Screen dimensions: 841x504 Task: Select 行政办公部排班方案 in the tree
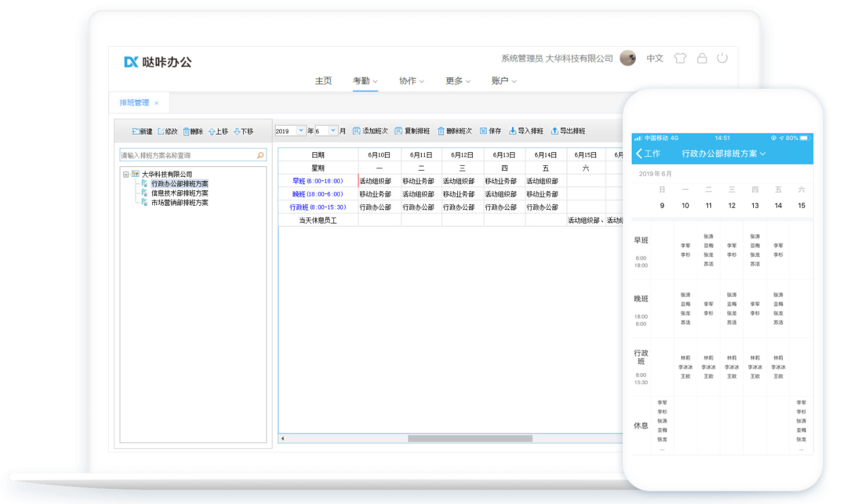point(179,184)
